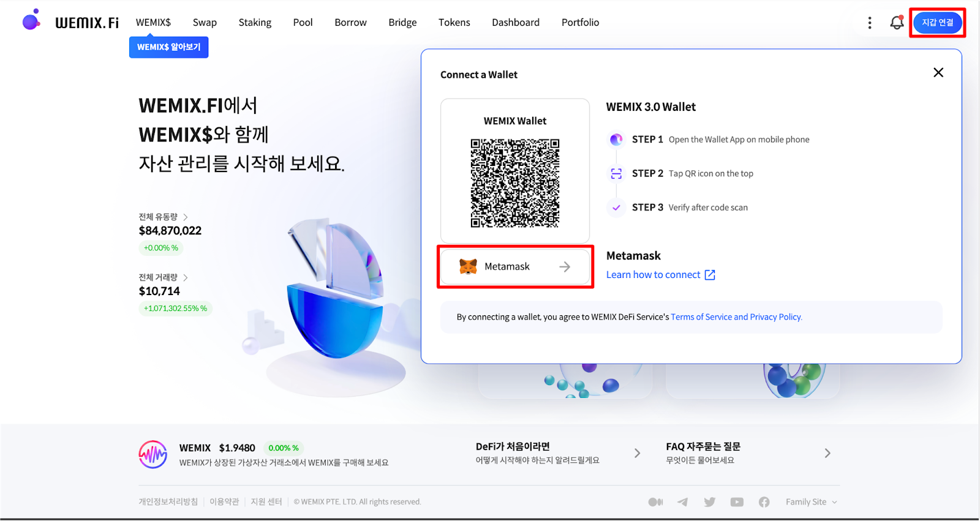Open FAQ 자주묻는 질문
Viewport: 980px width, 521px height.
pyautogui.click(x=703, y=453)
